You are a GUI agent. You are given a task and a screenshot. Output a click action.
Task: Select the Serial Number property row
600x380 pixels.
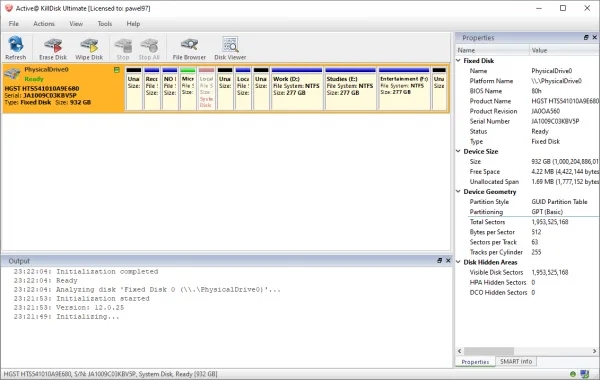point(527,121)
